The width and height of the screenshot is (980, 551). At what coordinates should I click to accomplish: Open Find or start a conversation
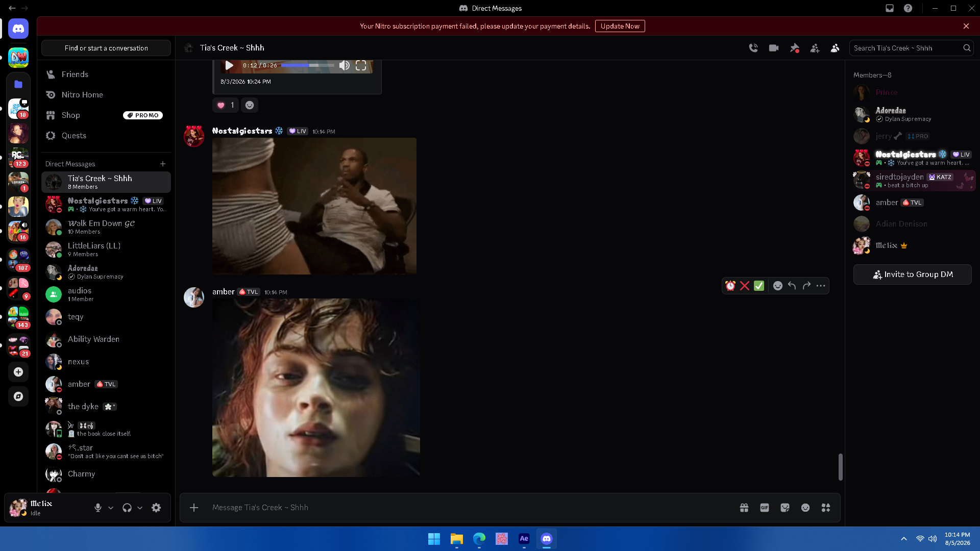pos(106,48)
